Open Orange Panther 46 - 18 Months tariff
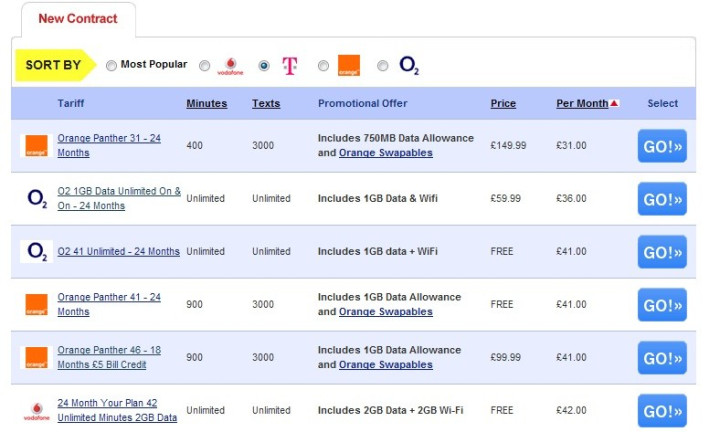Screen dimensions: 720x432 tap(109, 357)
